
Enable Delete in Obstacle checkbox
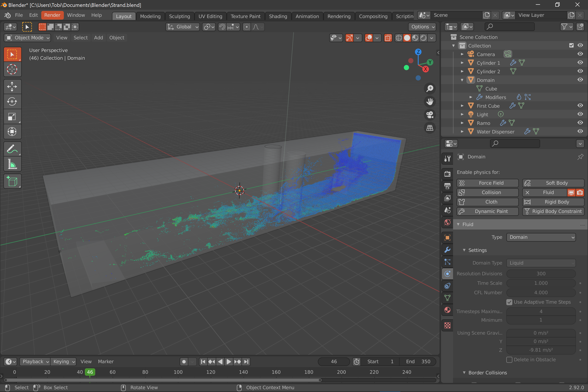[x=509, y=360]
